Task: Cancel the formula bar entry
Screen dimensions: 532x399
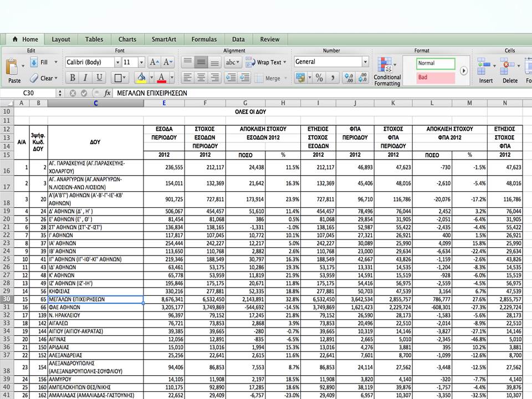Action: point(73,93)
